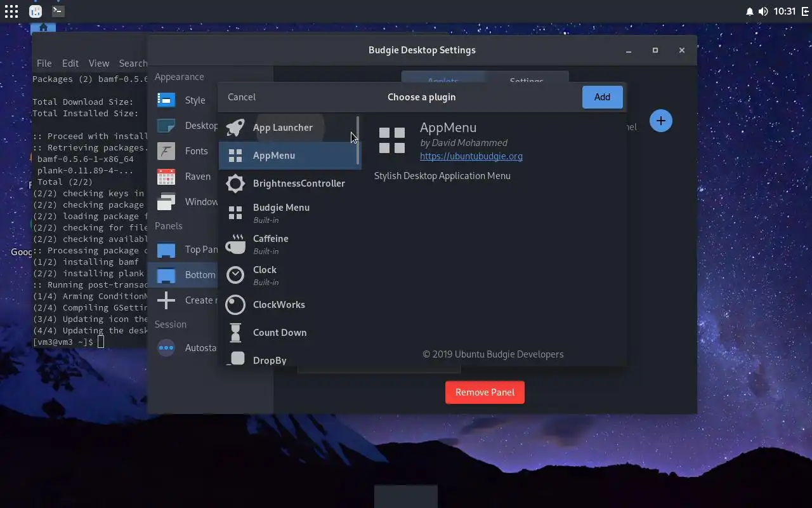Click the Style sidebar icon
Image resolution: width=812 pixels, height=508 pixels.
point(166,100)
